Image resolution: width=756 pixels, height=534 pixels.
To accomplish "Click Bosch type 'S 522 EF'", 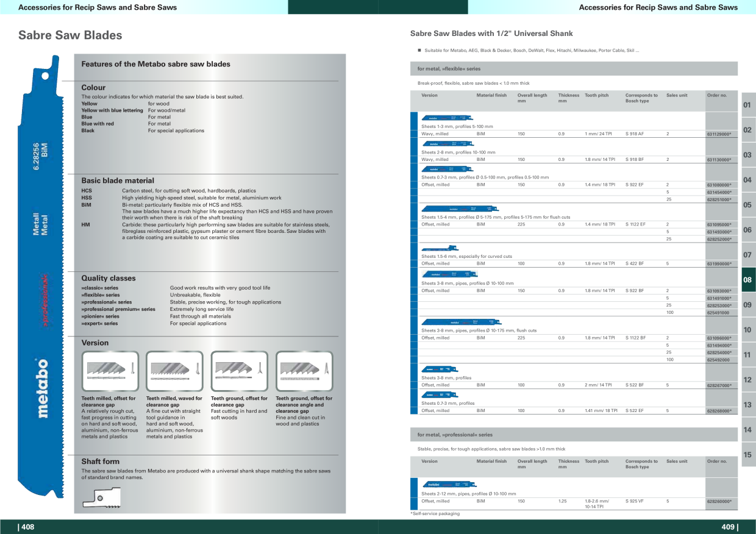I will click(x=634, y=411).
